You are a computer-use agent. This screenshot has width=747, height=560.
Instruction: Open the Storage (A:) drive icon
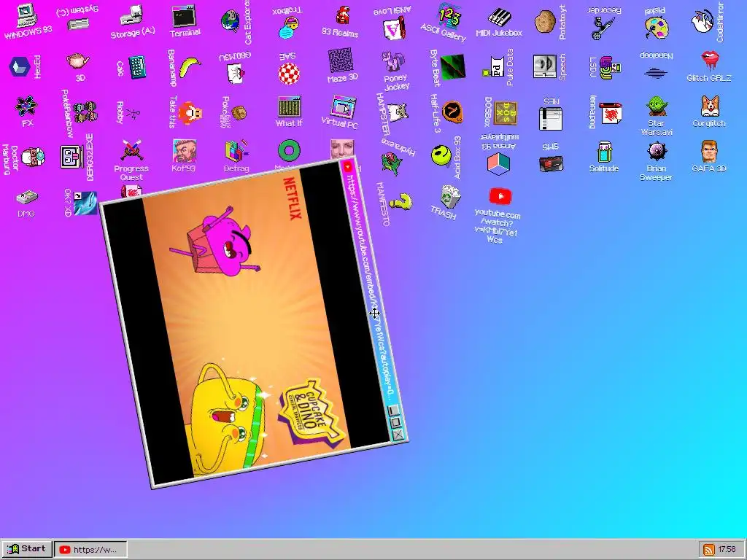[x=131, y=15]
